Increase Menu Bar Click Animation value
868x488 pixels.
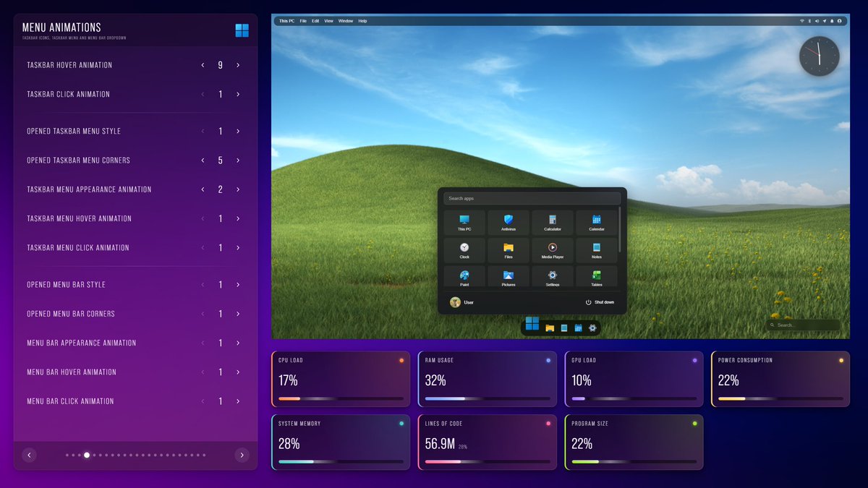(x=238, y=401)
